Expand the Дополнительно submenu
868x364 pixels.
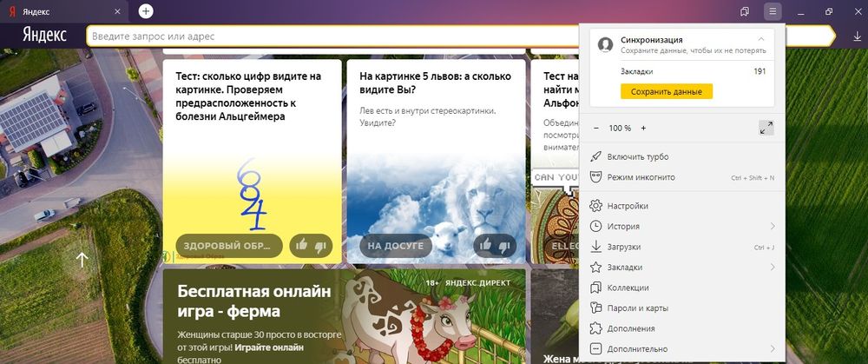tap(772, 349)
